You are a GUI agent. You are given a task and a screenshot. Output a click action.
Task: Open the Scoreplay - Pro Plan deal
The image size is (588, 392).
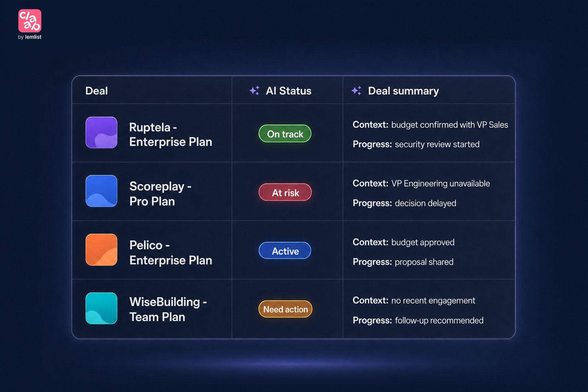(160, 194)
